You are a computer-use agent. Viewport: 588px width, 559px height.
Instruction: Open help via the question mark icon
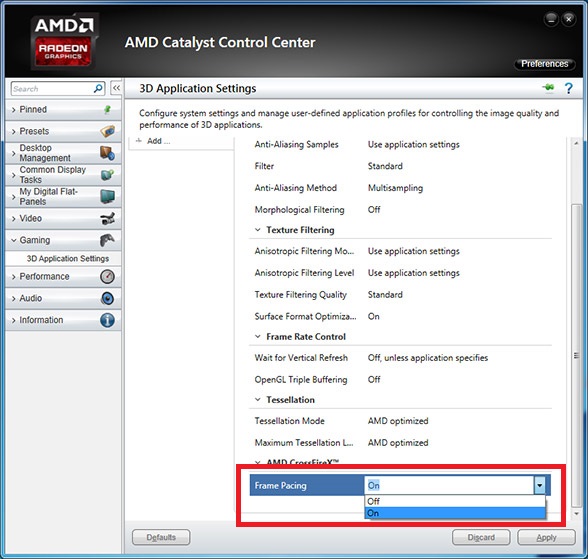click(568, 88)
